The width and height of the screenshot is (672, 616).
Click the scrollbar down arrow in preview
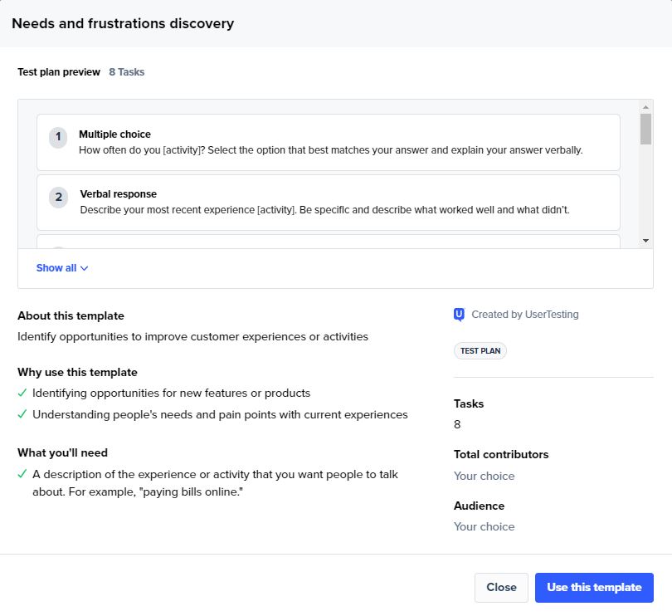pos(645,241)
